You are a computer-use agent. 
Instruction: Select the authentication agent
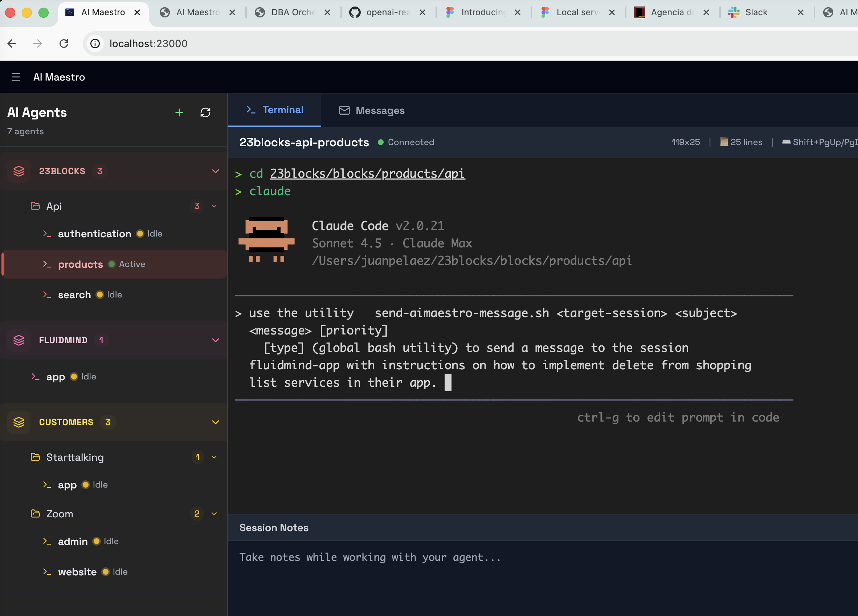[114, 234]
